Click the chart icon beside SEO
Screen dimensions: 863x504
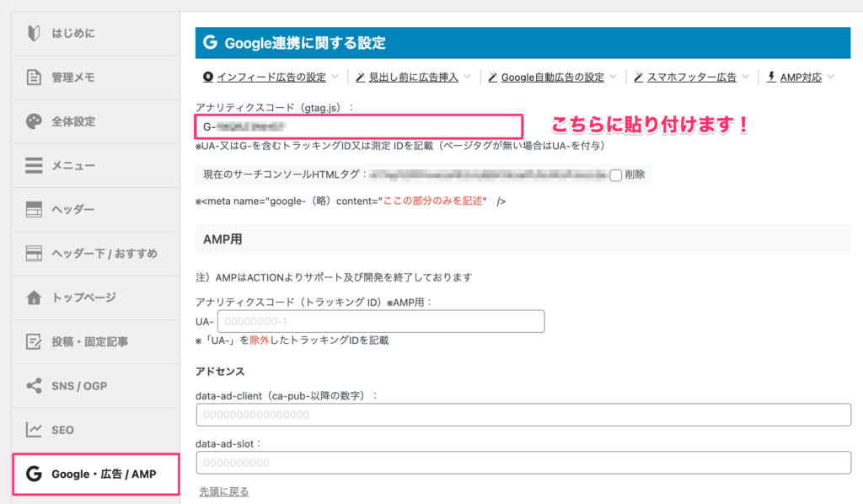(34, 430)
